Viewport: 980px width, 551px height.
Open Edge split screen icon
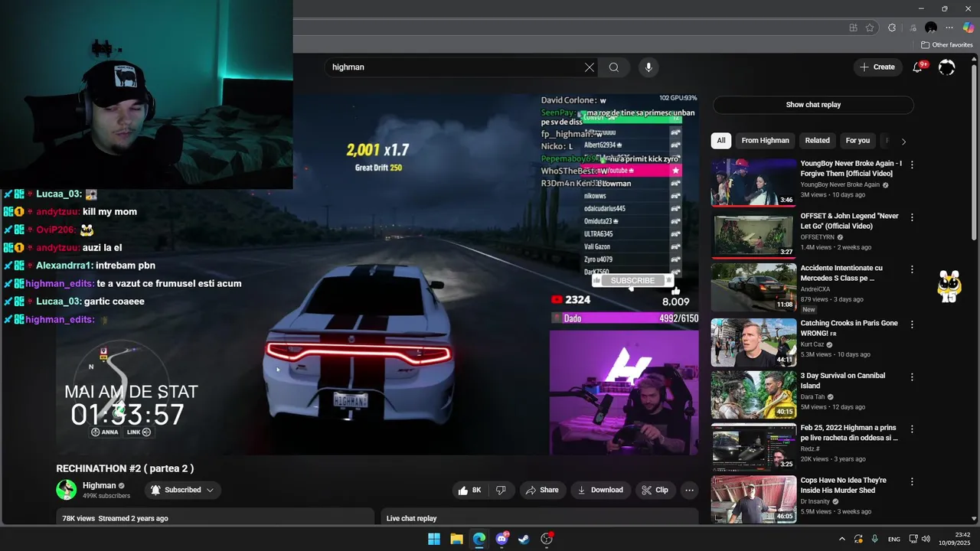point(853,28)
